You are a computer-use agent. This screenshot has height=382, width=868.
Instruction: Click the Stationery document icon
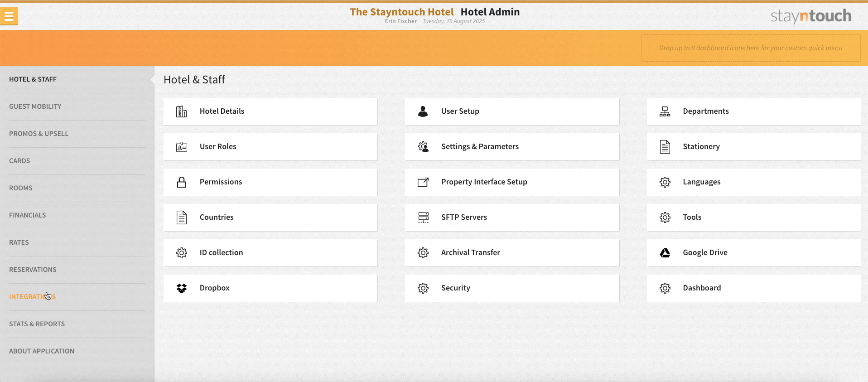click(665, 147)
